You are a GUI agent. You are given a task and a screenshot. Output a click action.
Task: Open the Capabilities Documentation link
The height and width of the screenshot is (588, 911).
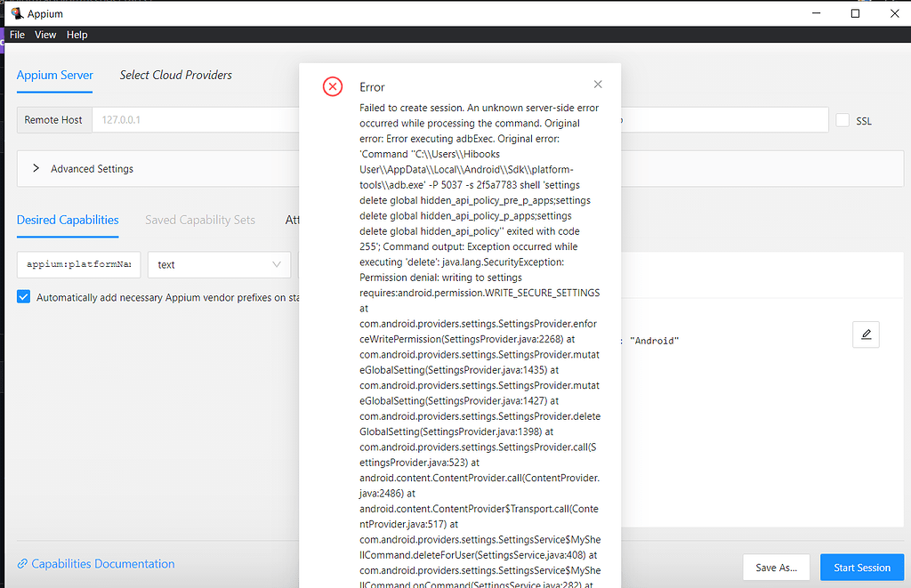tap(103, 564)
